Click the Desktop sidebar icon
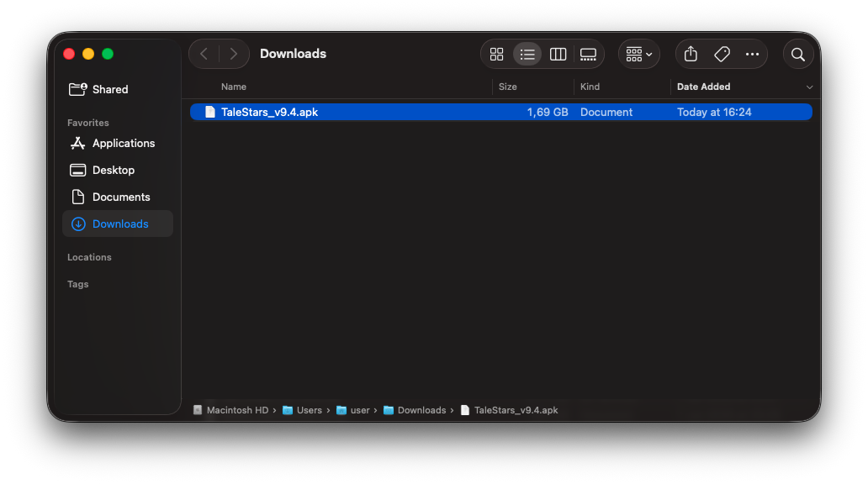 (x=77, y=170)
